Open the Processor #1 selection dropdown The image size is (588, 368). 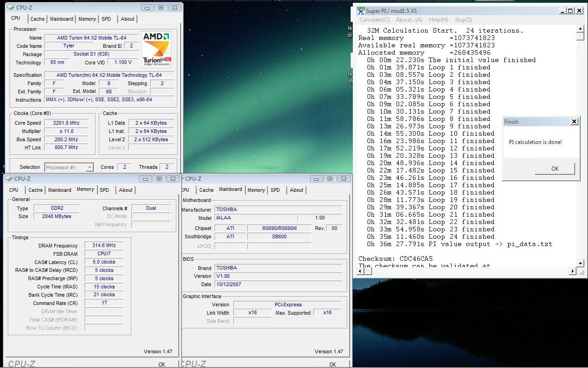pyautogui.click(x=69, y=167)
